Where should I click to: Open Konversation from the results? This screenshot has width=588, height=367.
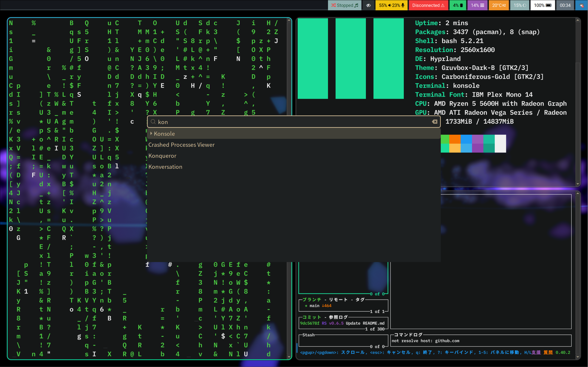pyautogui.click(x=165, y=167)
